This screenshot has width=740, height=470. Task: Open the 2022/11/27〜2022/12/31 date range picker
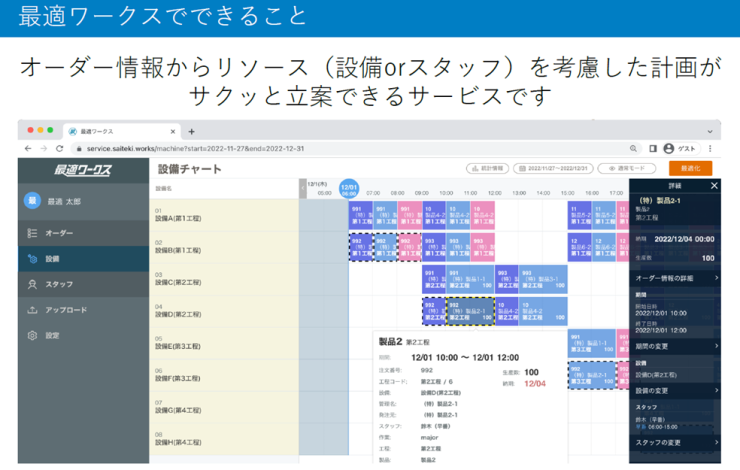pos(553,168)
